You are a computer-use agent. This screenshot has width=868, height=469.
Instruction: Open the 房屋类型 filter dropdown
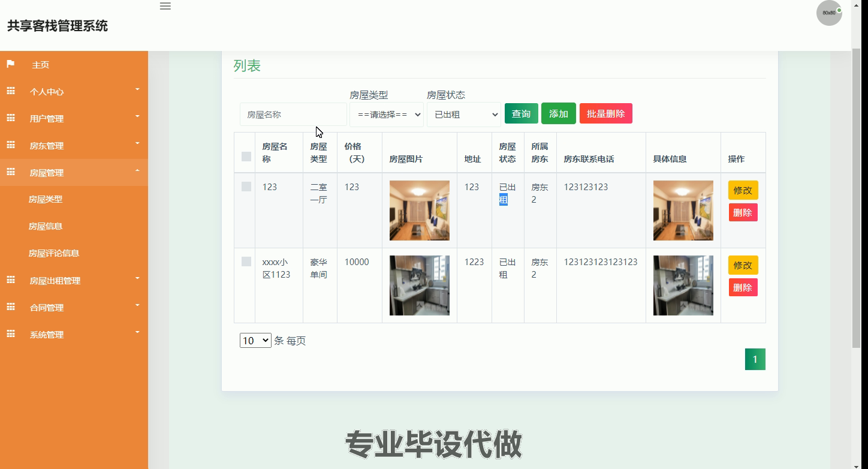tap(387, 115)
